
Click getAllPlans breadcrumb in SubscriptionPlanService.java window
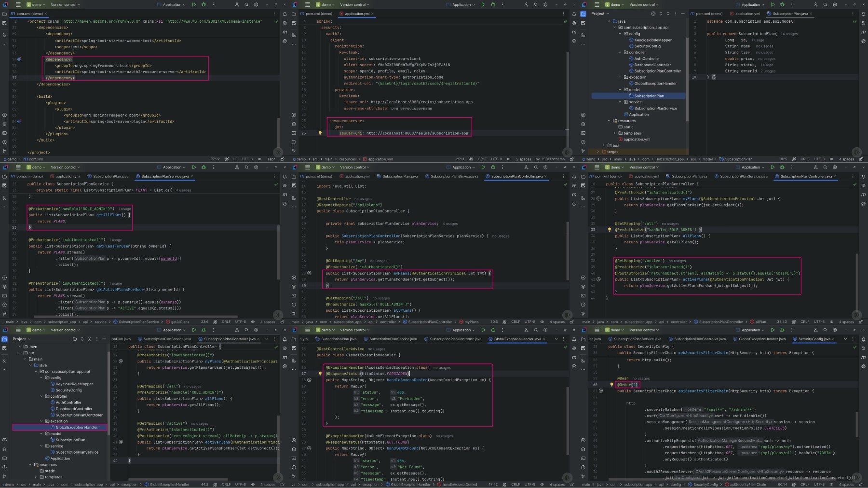[177, 321]
